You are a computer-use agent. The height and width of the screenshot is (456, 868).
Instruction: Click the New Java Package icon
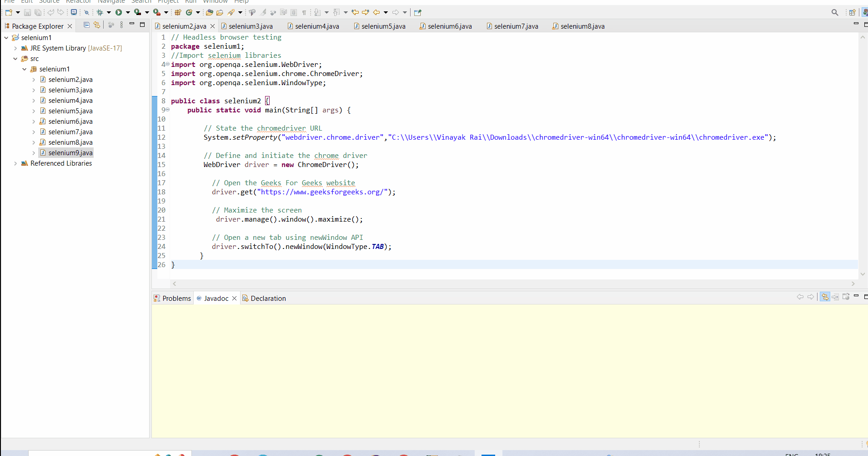pyautogui.click(x=178, y=12)
